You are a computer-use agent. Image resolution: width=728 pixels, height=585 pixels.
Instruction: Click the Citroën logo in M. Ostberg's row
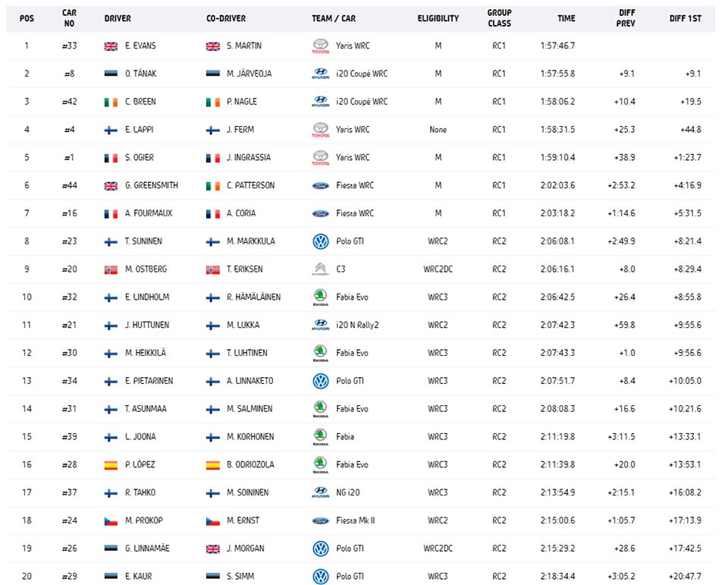(320, 269)
